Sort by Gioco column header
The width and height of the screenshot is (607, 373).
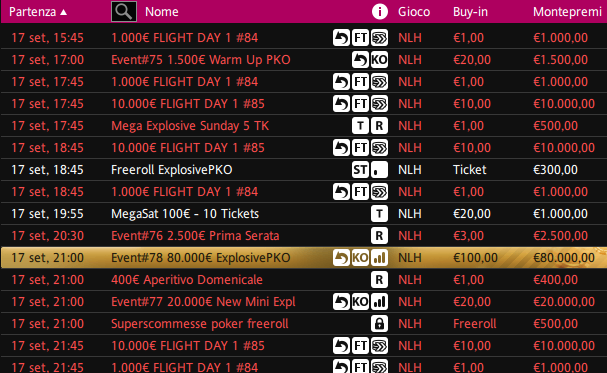coord(414,12)
